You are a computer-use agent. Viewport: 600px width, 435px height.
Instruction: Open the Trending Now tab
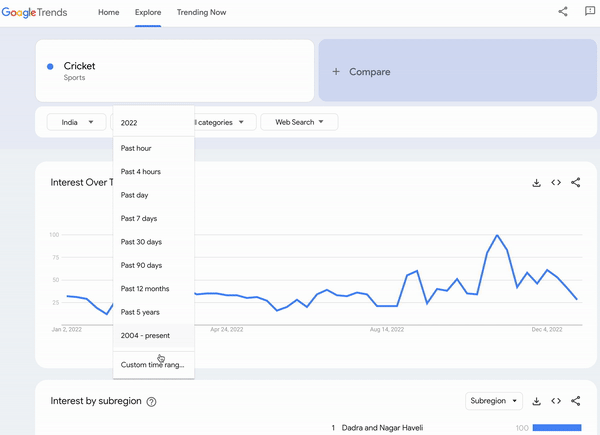point(201,12)
